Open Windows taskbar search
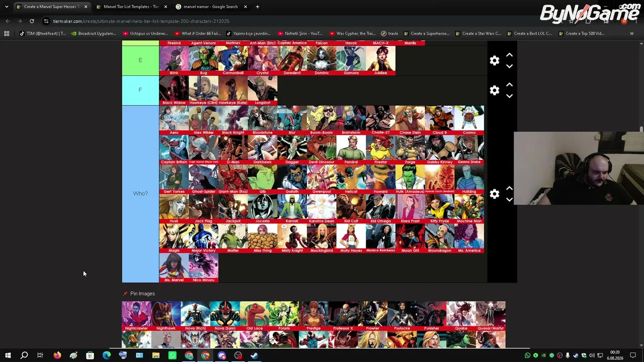 (24, 355)
